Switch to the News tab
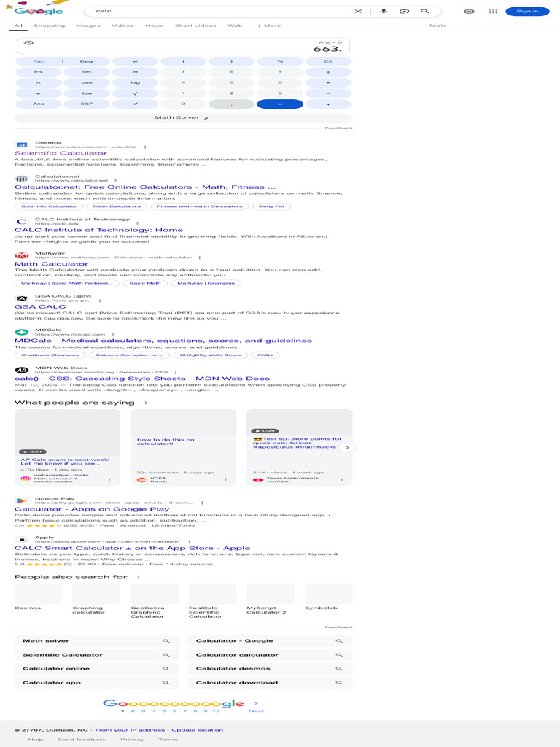The height and width of the screenshot is (747, 560). [x=155, y=26]
